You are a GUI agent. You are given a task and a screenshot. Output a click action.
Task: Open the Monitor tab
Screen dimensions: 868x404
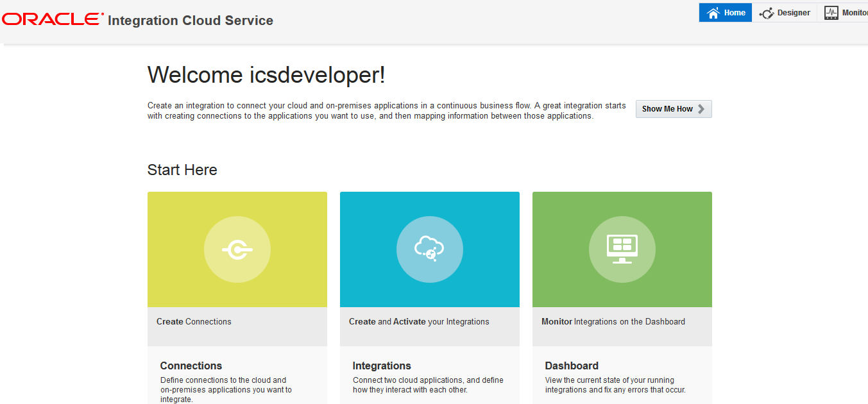coord(843,13)
